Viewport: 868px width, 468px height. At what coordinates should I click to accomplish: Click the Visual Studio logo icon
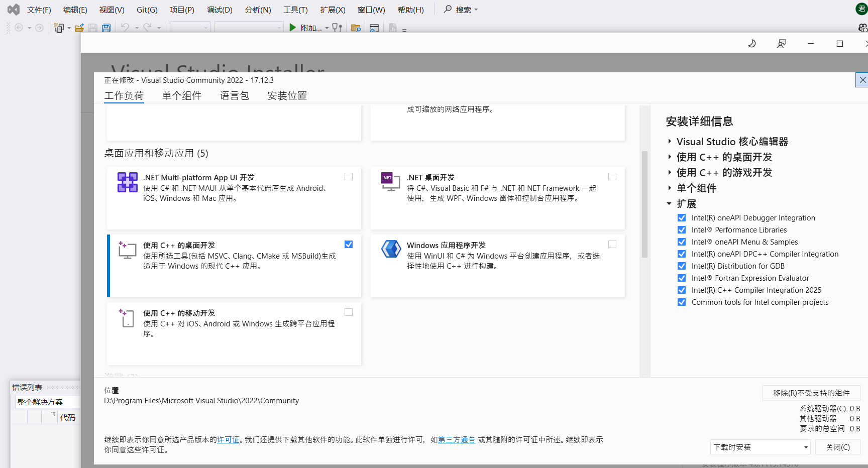click(x=14, y=10)
